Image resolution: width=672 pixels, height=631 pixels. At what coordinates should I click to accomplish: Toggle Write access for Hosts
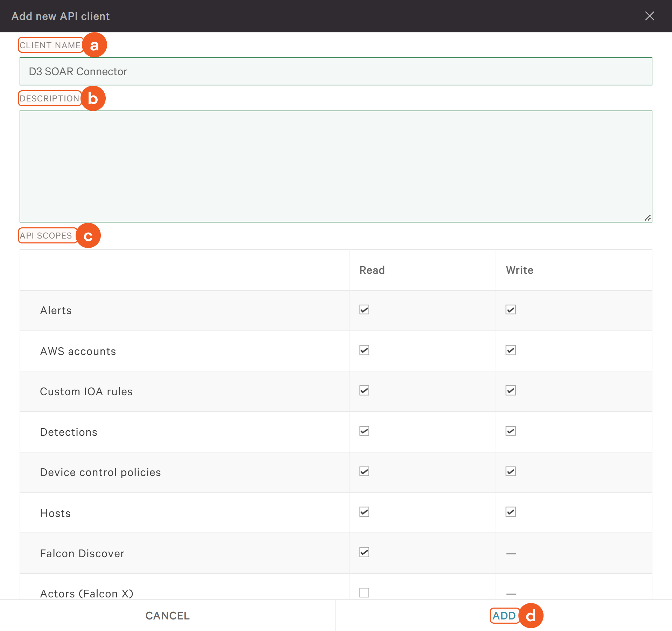point(510,512)
